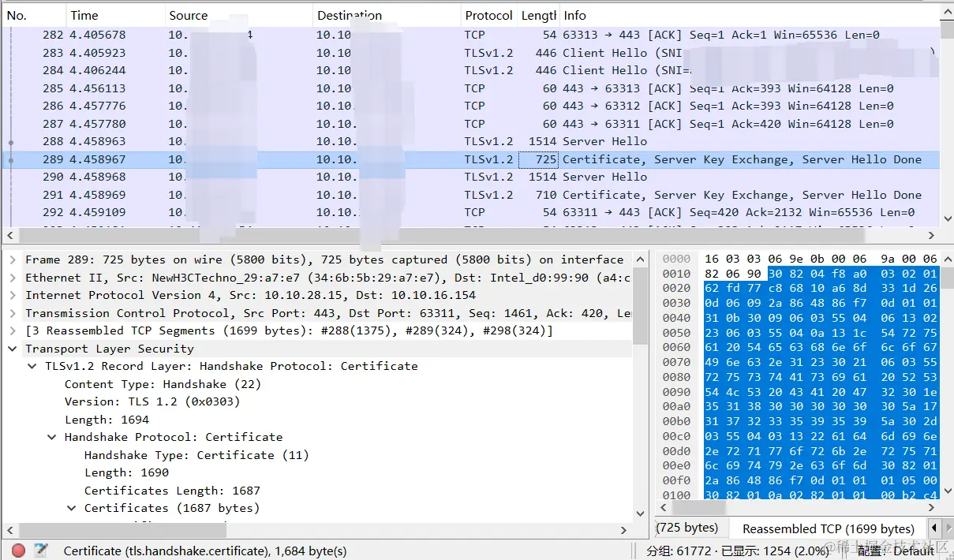This screenshot has width=954, height=560.
Task: Sort by the Time column header
Action: point(115,16)
